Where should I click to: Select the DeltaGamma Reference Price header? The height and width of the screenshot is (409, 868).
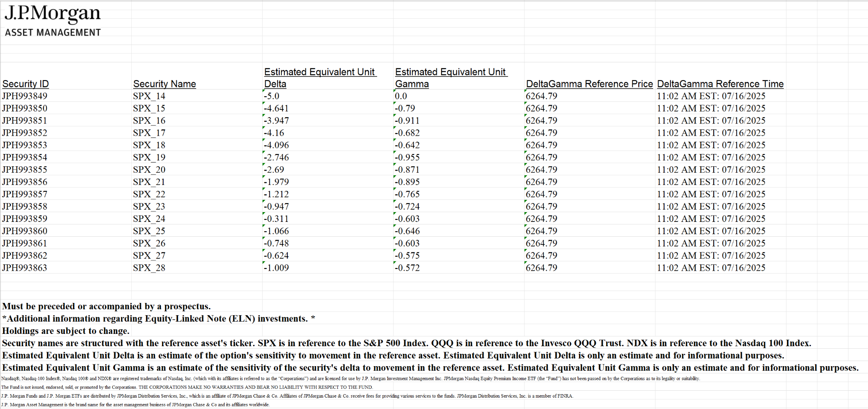(x=590, y=84)
